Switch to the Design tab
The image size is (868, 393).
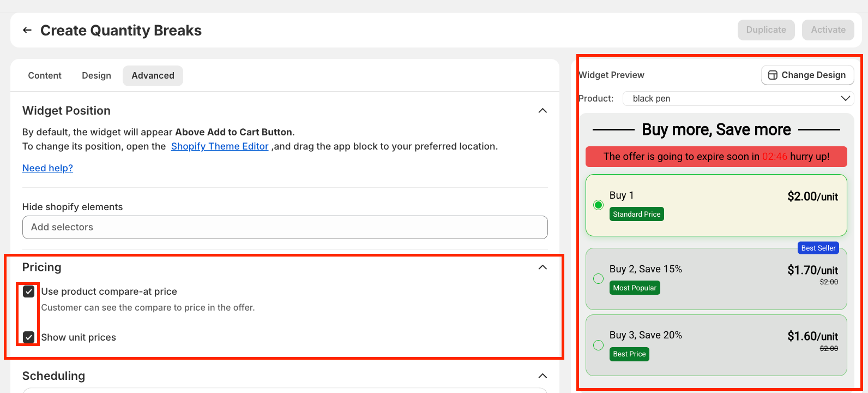[x=97, y=76]
